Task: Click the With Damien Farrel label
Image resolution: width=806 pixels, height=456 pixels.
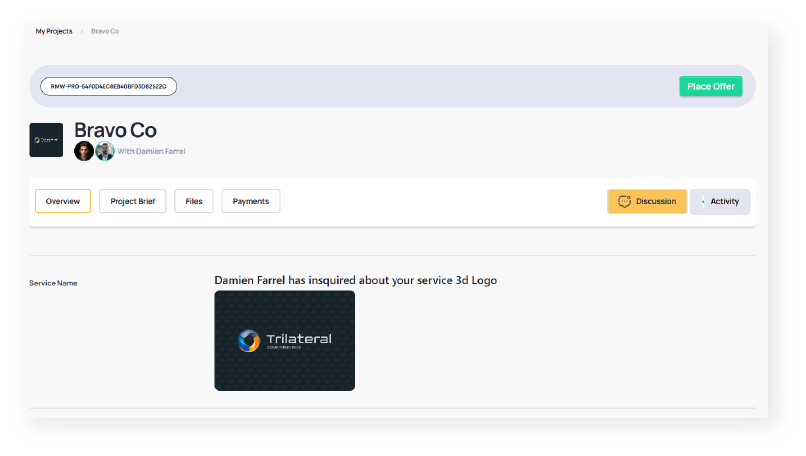Action: click(x=151, y=151)
